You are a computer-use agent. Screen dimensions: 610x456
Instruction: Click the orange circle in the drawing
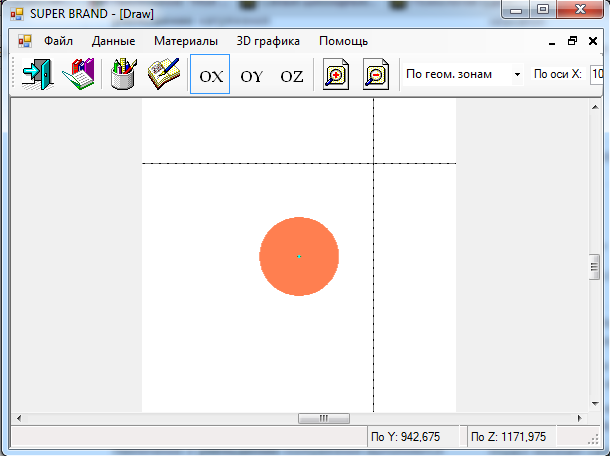pyautogui.click(x=299, y=256)
